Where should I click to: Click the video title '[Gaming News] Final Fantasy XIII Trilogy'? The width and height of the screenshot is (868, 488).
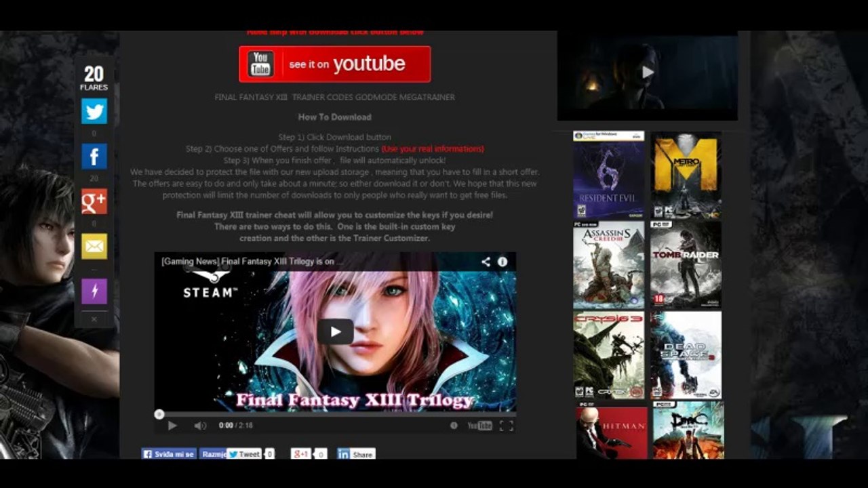(252, 262)
